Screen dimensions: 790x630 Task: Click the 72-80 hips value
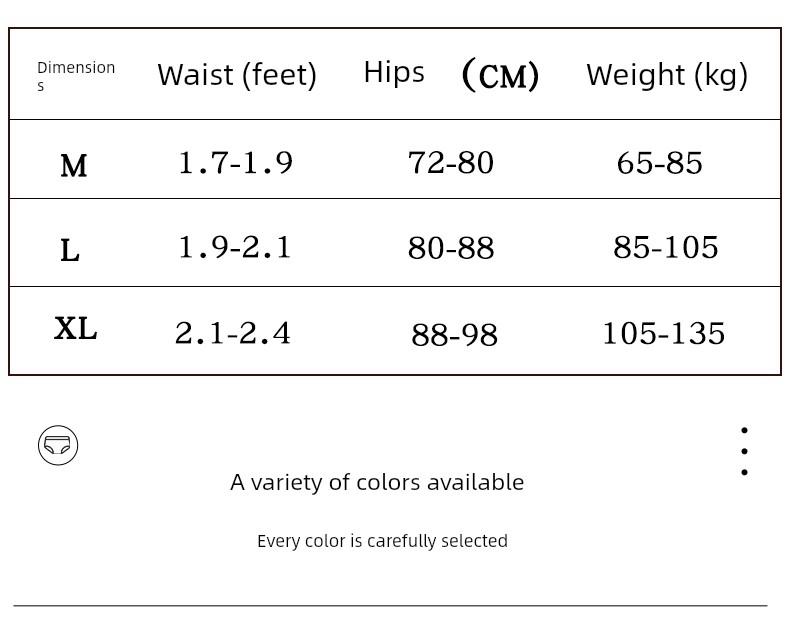[451, 162]
